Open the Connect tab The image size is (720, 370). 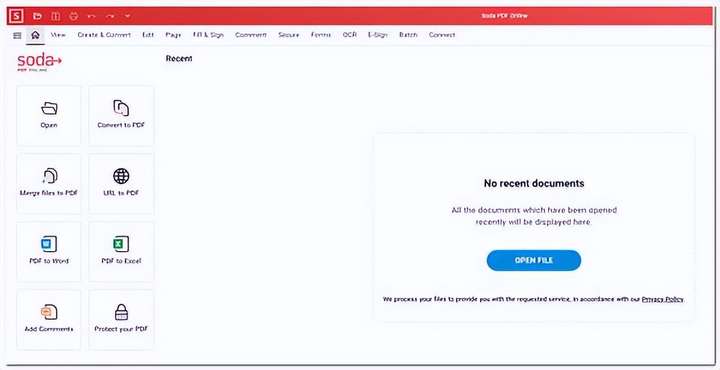442,35
